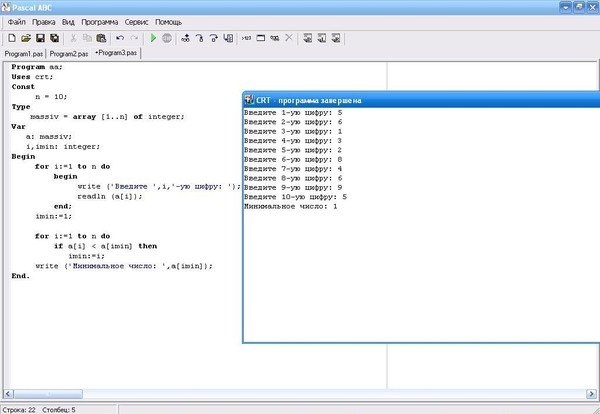Toggle breakpoint with the dotted arrow icon
This screenshot has width=600, height=414.
pos(185,38)
